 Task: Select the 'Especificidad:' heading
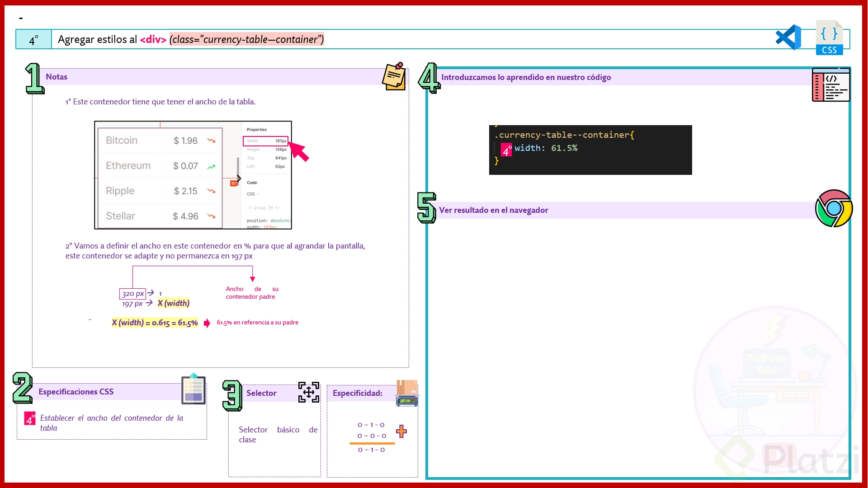coord(358,393)
